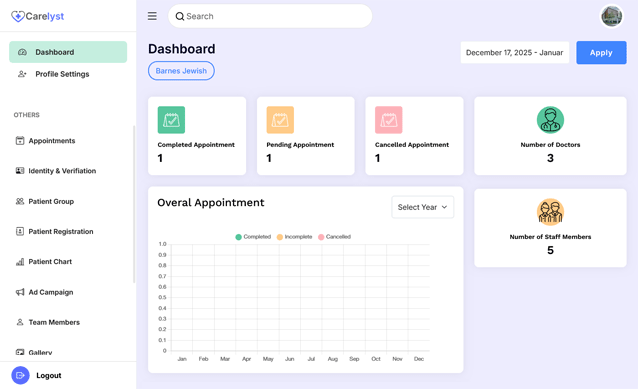Screen dimensions: 638x389
Task: Click the Gallery image icon in sidebar
Action: click(20, 352)
